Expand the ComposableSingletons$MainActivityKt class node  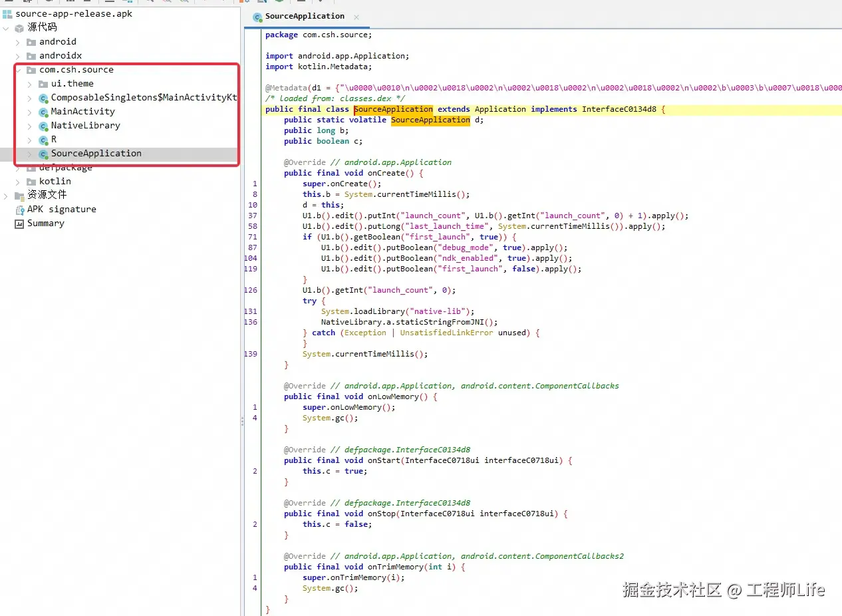click(x=30, y=98)
